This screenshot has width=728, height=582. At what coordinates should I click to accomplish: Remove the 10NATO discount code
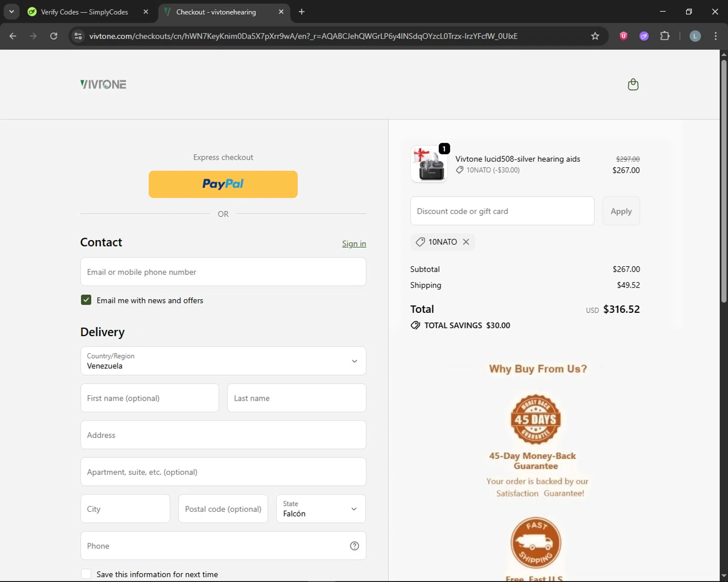(466, 242)
